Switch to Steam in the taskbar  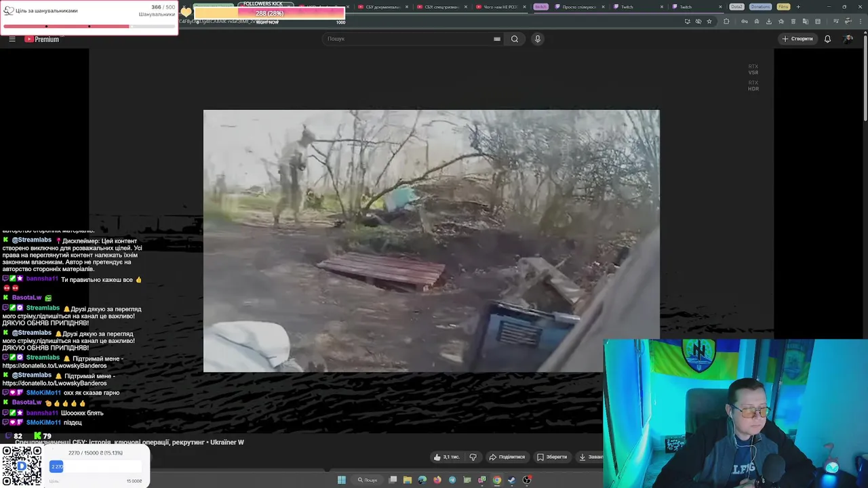(511, 480)
